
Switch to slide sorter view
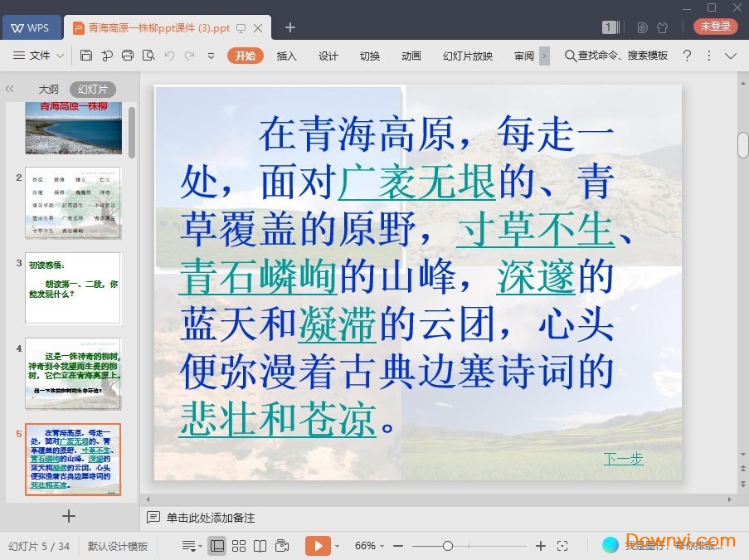(x=239, y=546)
